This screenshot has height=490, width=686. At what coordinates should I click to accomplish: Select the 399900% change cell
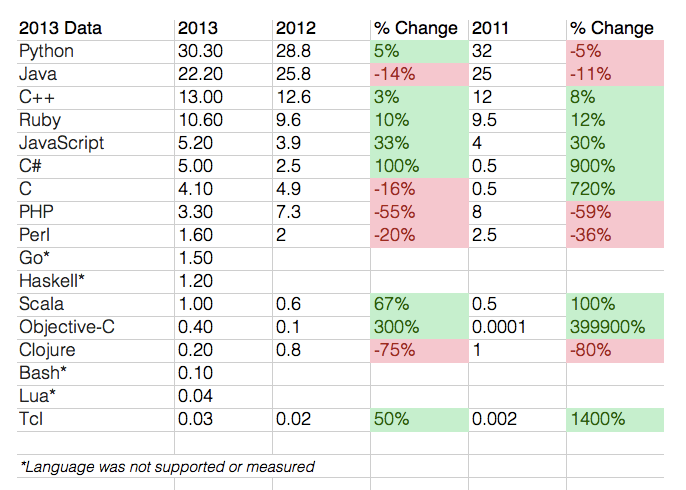tap(612, 326)
